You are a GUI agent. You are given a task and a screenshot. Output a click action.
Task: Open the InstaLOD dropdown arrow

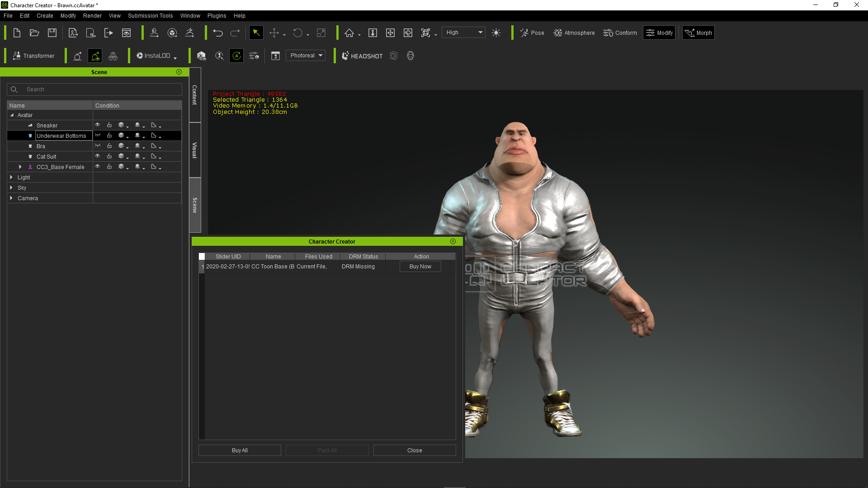point(175,58)
